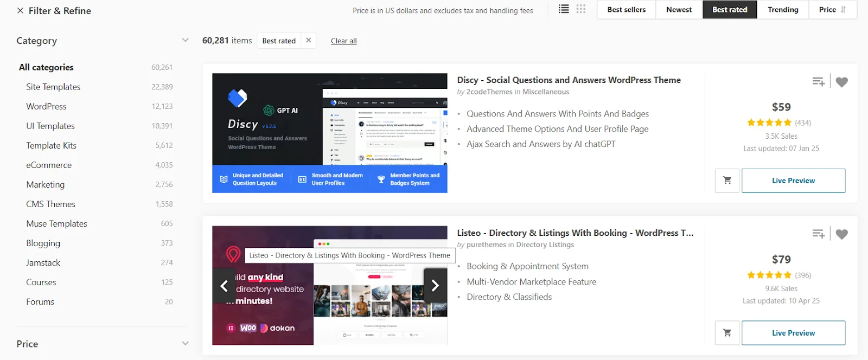Click the Listeo $79 price
Screen dimensions: 868x360
click(781, 259)
